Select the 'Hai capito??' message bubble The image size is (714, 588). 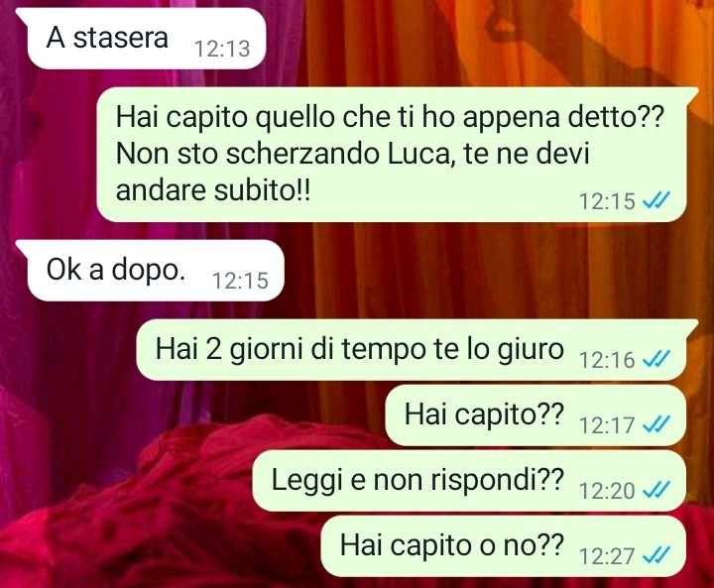point(535,414)
